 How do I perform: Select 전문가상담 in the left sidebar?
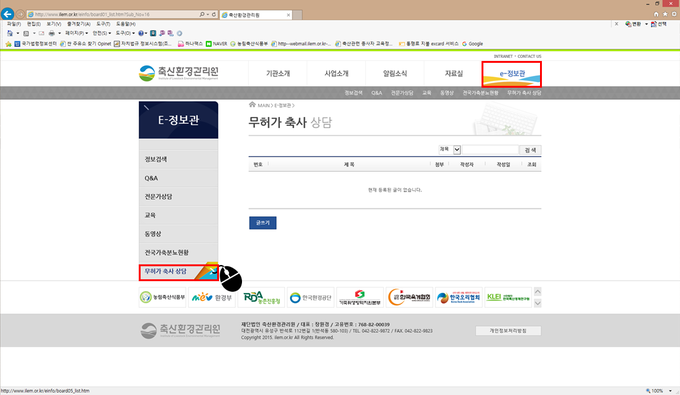coord(178,196)
